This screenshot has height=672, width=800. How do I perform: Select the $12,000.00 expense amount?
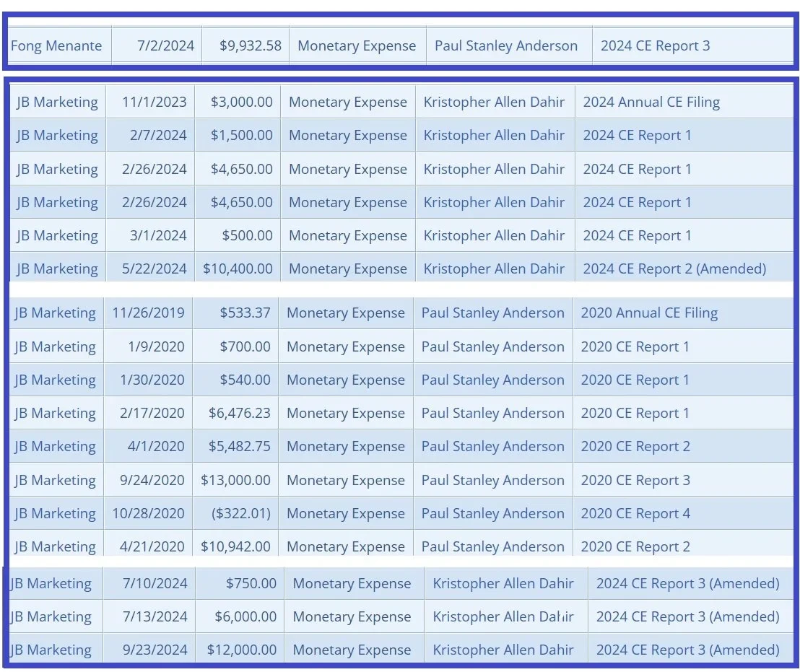(242, 650)
